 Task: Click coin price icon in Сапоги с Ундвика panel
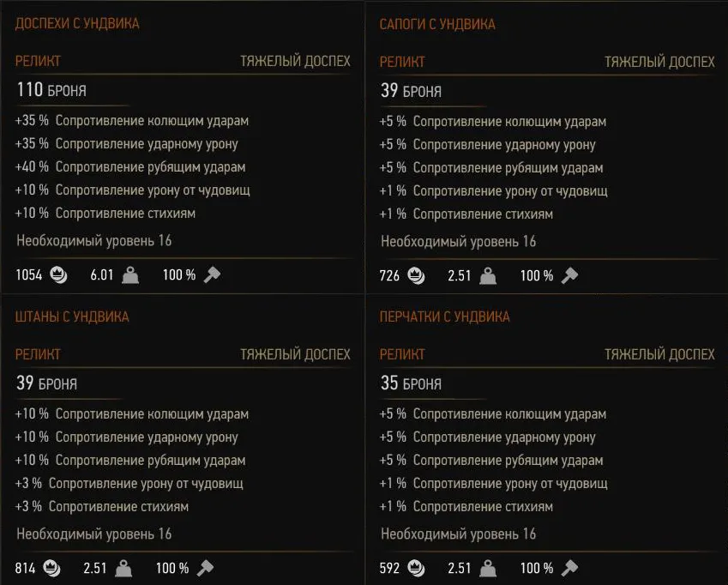click(417, 275)
